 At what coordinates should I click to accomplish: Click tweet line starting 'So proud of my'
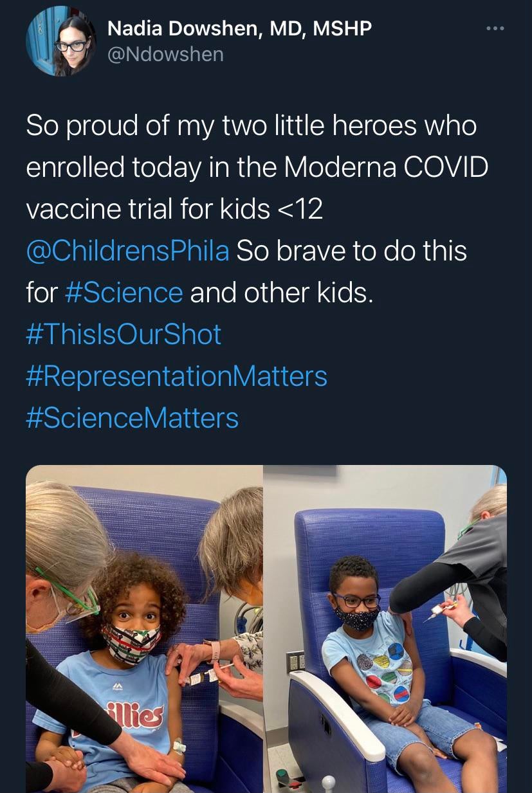pos(252,125)
